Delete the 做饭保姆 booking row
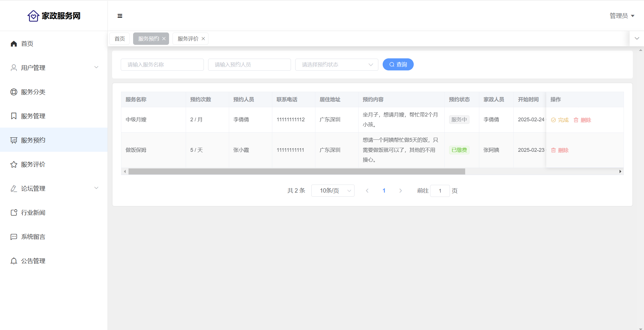 [x=560, y=150]
